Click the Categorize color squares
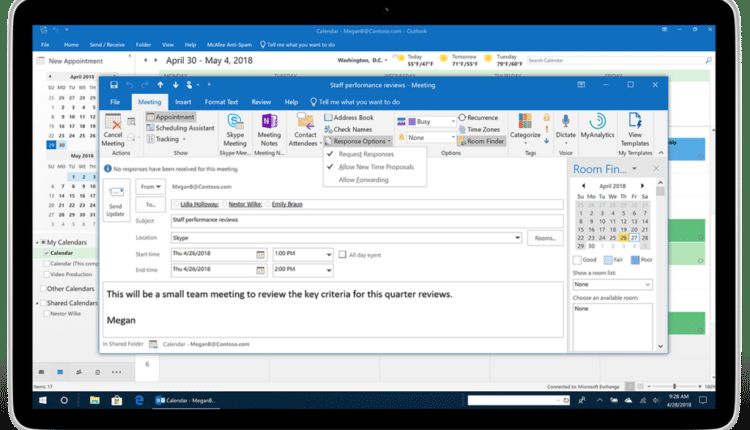Viewport: 750px width, 430px height. [x=525, y=120]
